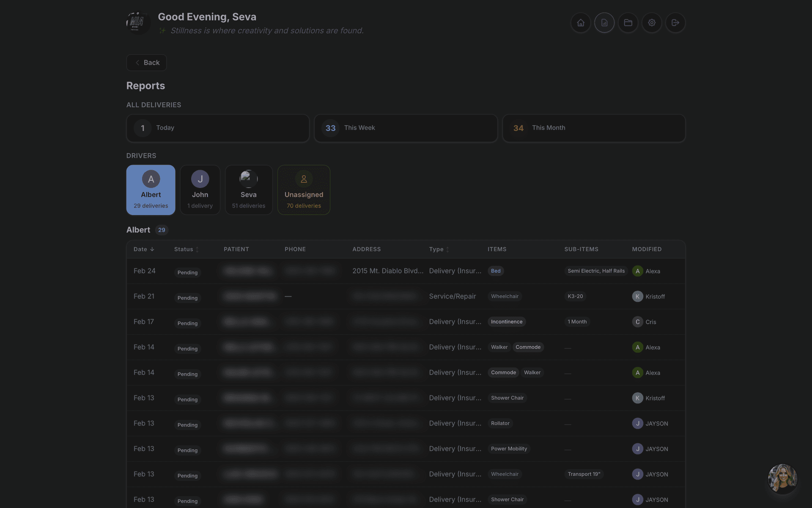Click JAYSON's avatar in the Rollator row
The height and width of the screenshot is (508, 812).
coord(637,423)
